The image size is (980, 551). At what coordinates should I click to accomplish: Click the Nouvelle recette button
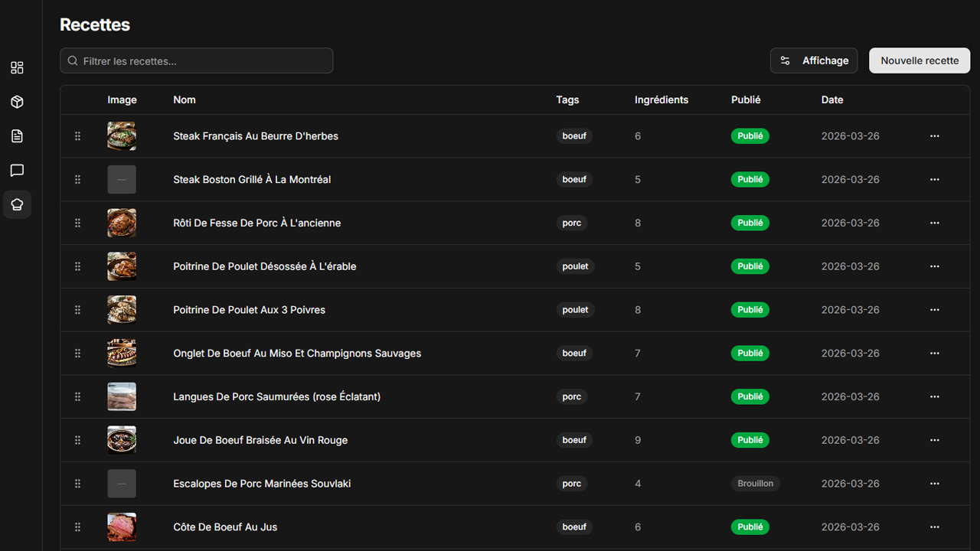(x=920, y=60)
